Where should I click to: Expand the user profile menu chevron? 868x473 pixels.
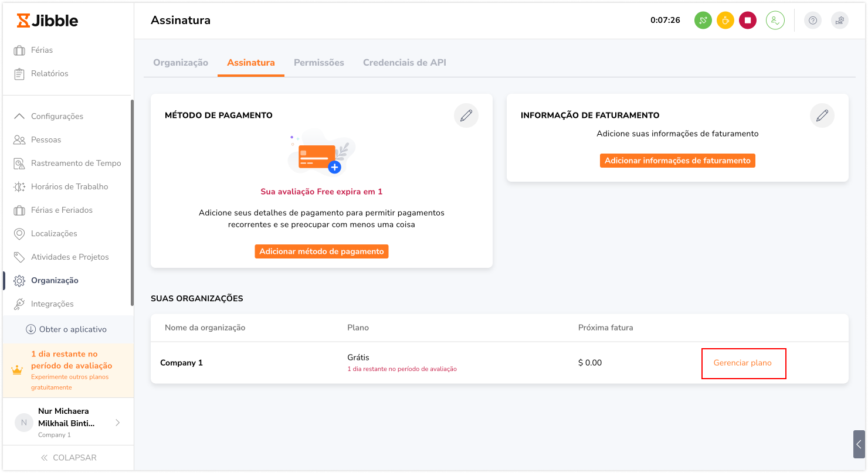pyautogui.click(x=118, y=423)
